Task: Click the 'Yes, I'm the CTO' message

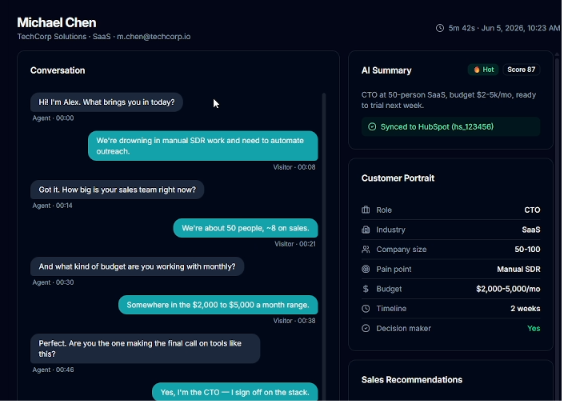Action: [x=235, y=392]
